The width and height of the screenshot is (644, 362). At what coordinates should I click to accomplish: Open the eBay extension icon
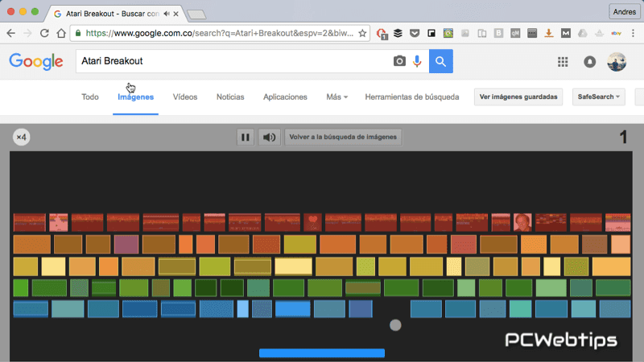pos(616,33)
